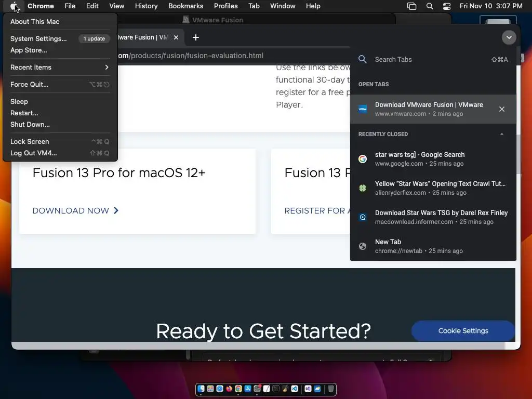Select Force Quit from Apple menu
The image size is (532, 399).
[60, 84]
